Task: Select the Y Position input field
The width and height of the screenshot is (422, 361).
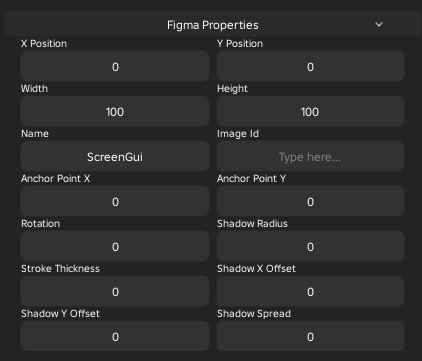Action: point(310,66)
